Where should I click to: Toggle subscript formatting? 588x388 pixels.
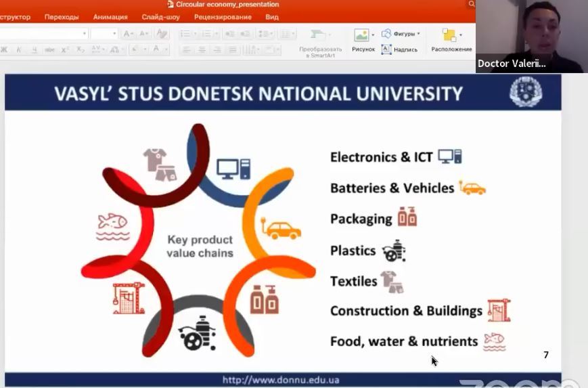click(81, 49)
